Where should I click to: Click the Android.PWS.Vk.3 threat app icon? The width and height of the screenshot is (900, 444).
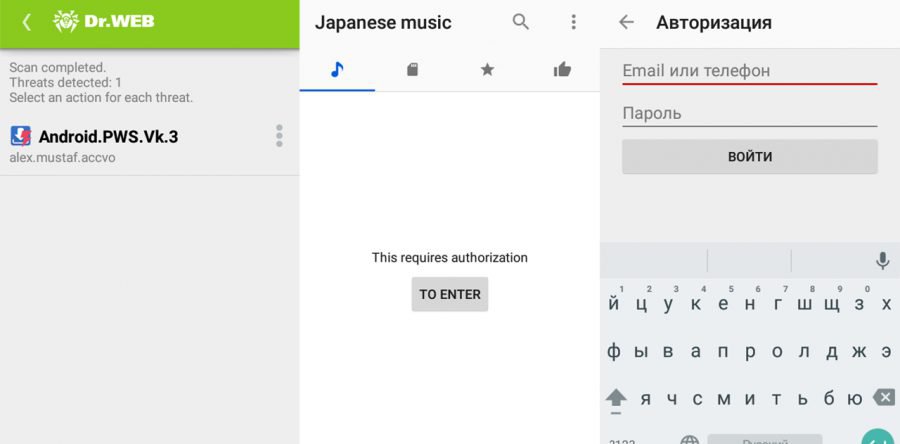point(21,136)
